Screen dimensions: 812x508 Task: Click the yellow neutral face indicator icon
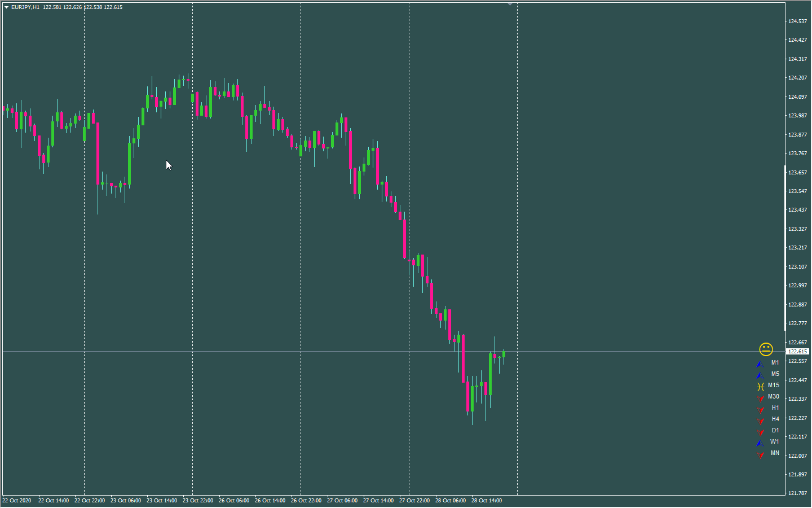pyautogui.click(x=766, y=349)
